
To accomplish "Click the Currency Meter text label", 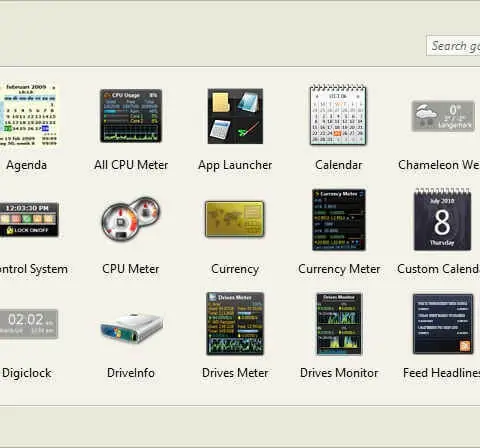I will 339,269.
